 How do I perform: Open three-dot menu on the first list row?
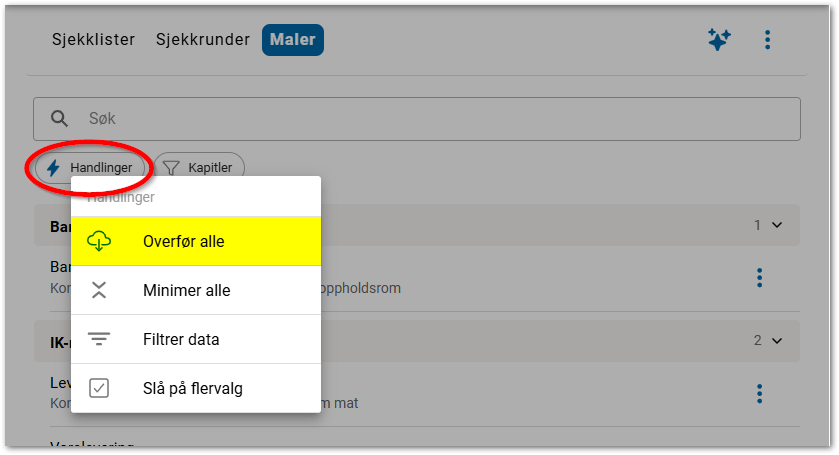[x=759, y=277]
